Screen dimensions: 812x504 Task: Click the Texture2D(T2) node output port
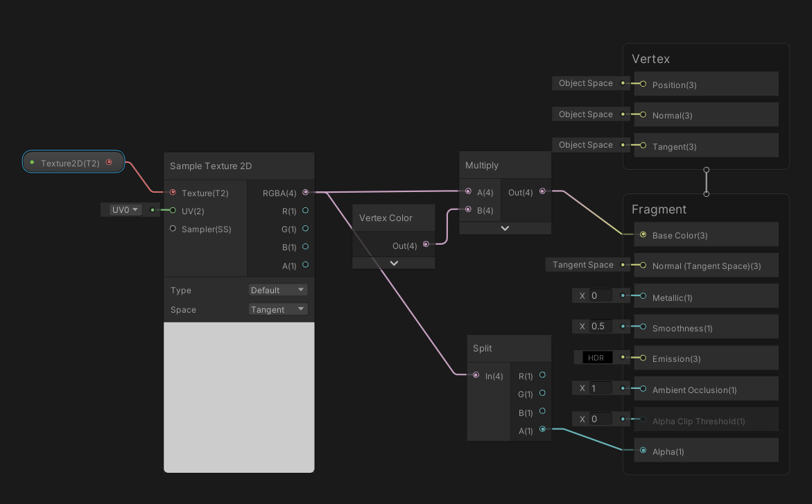(109, 162)
